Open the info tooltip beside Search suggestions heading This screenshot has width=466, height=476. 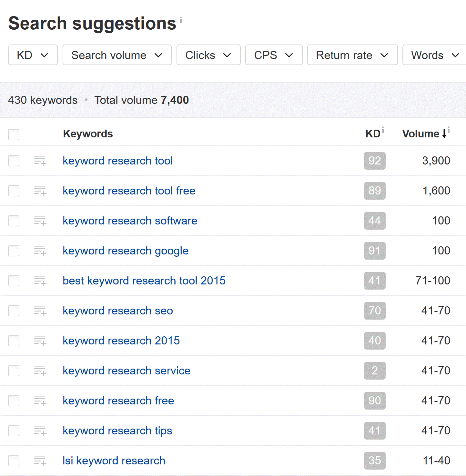(x=181, y=20)
